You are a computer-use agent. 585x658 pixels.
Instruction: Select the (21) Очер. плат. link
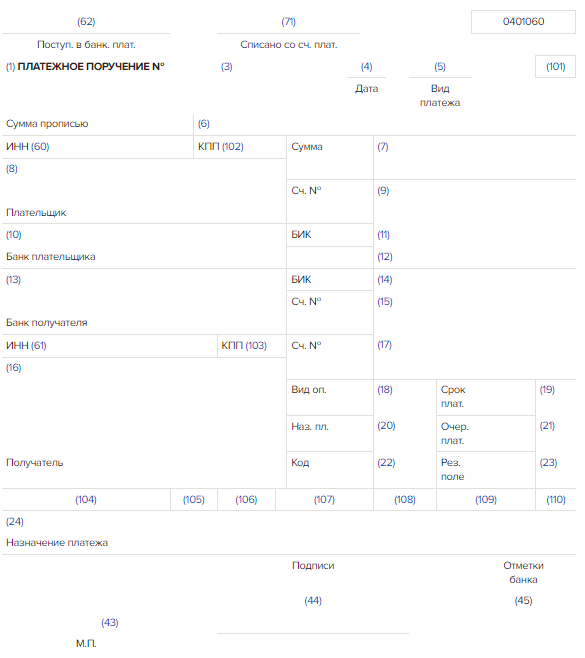[x=547, y=426]
